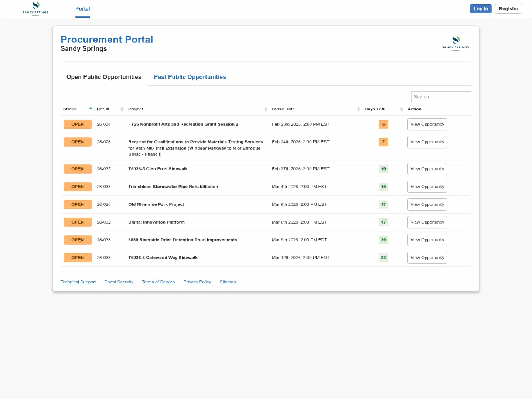Image resolution: width=532 pixels, height=399 pixels.
Task: Click OPEN status badge for 26-035
Action: (x=78, y=169)
